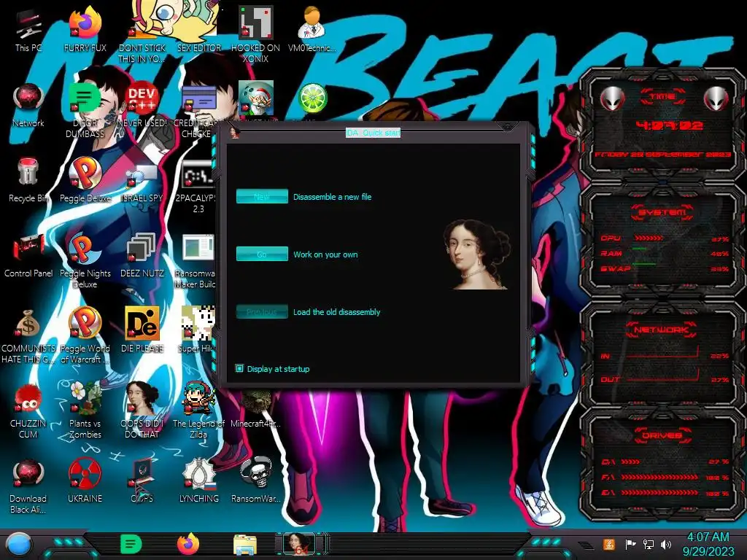Click Previous to load the old disassembly

[262, 311]
